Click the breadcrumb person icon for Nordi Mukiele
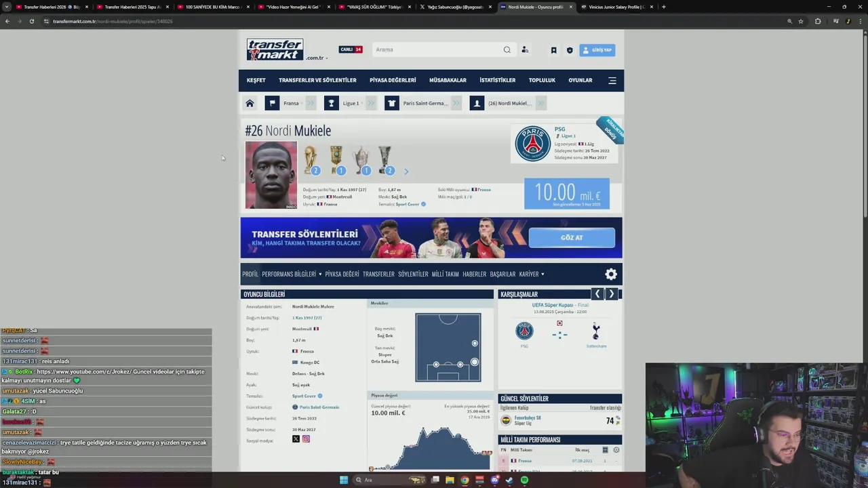Screen dimensions: 868x488 point(477,103)
